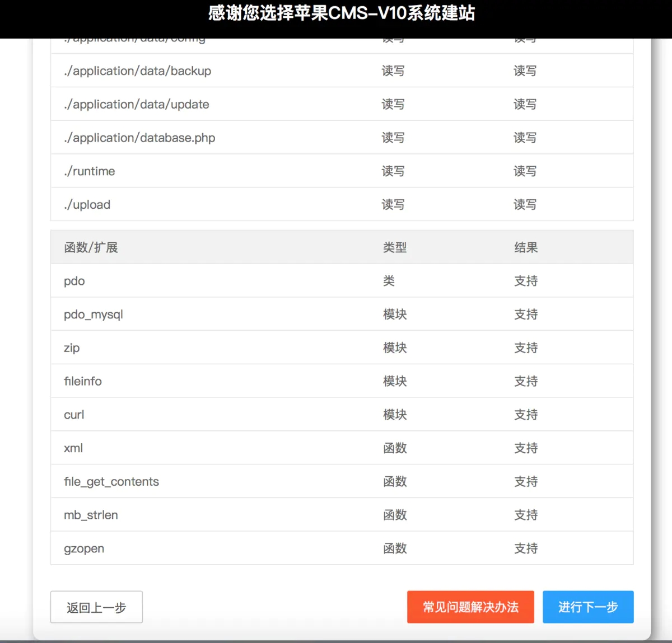
Task: Select the ./runtime path text
Action: tap(90, 171)
